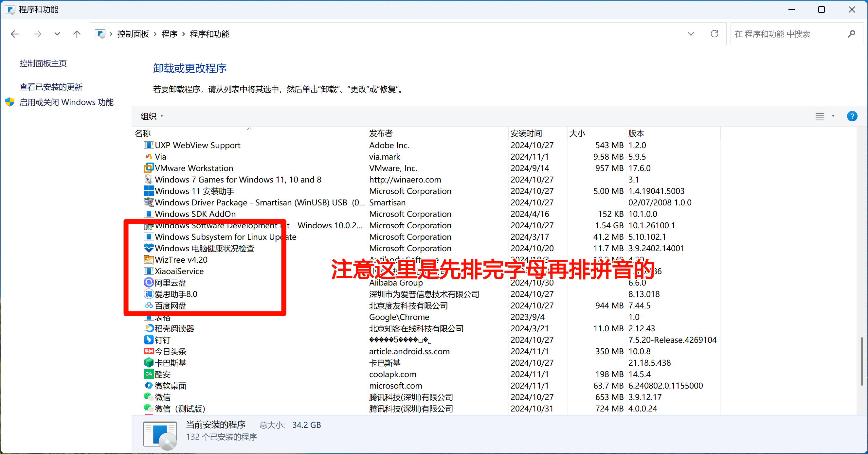Select the Via program icon

pyautogui.click(x=149, y=157)
